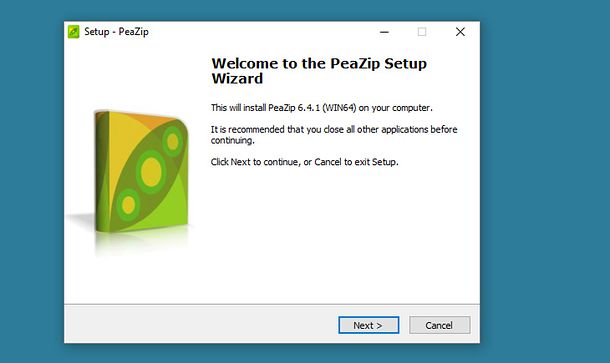The width and height of the screenshot is (610, 363).
Task: Minimize the Setup - PeaZip window
Action: (384, 32)
